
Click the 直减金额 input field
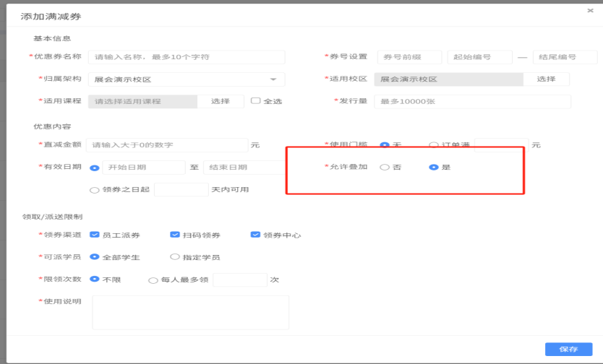[166, 145]
